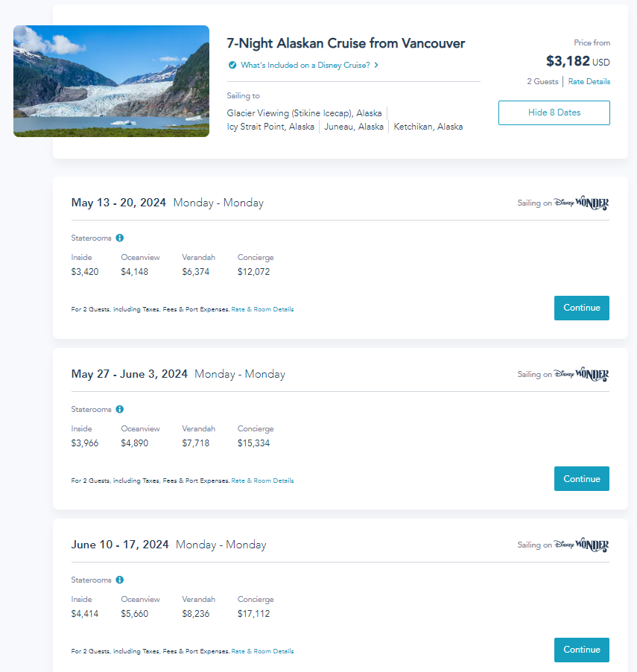This screenshot has height=672, width=637.
Task: Select the $6,374 Verandah price on May 13
Action: click(196, 272)
